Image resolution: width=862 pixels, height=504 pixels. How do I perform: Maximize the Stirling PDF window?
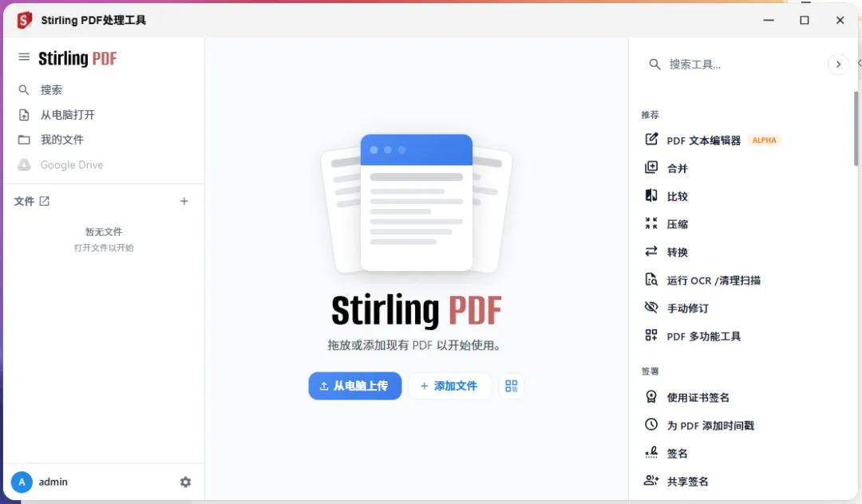coord(805,20)
